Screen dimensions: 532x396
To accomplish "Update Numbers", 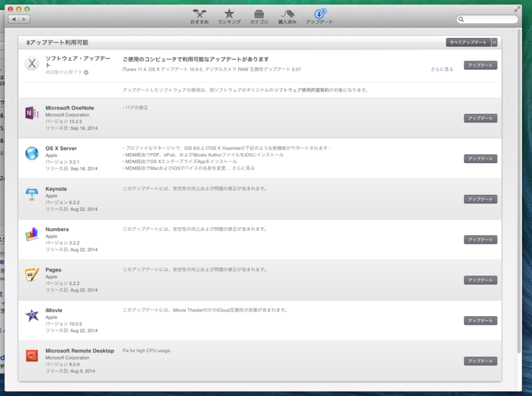I will [x=480, y=240].
